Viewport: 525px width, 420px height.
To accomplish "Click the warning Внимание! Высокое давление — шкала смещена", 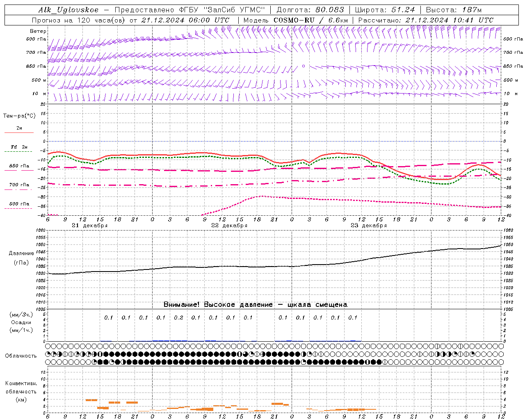I will point(256,305).
